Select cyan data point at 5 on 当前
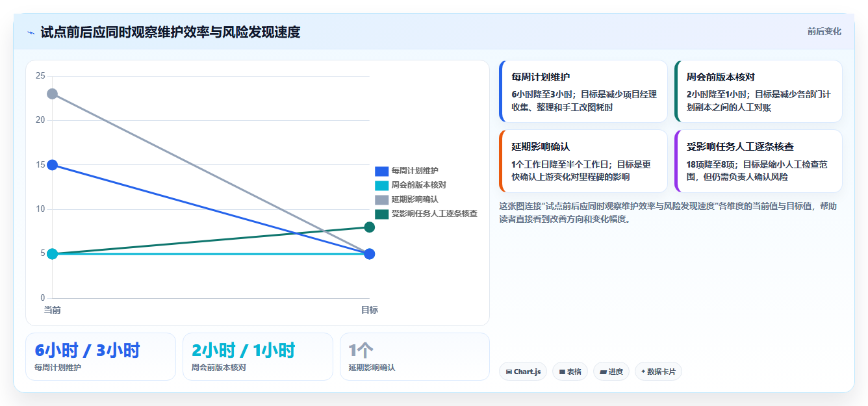The height and width of the screenshot is (406, 868). (x=52, y=254)
